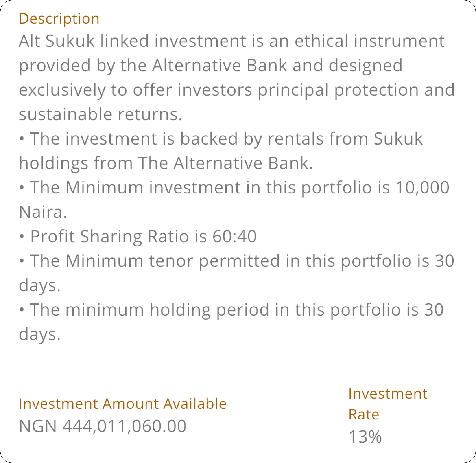Click the Investment Rate label
Screen dimensions: 476x463
coord(388,404)
